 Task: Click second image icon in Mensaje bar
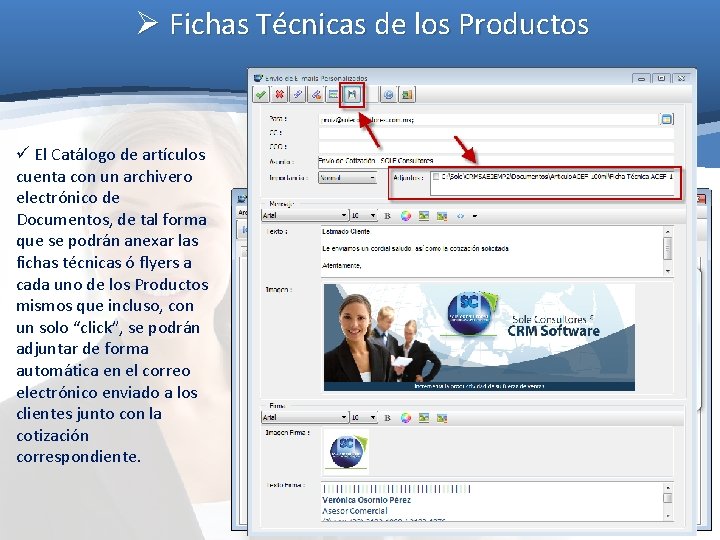(x=442, y=216)
